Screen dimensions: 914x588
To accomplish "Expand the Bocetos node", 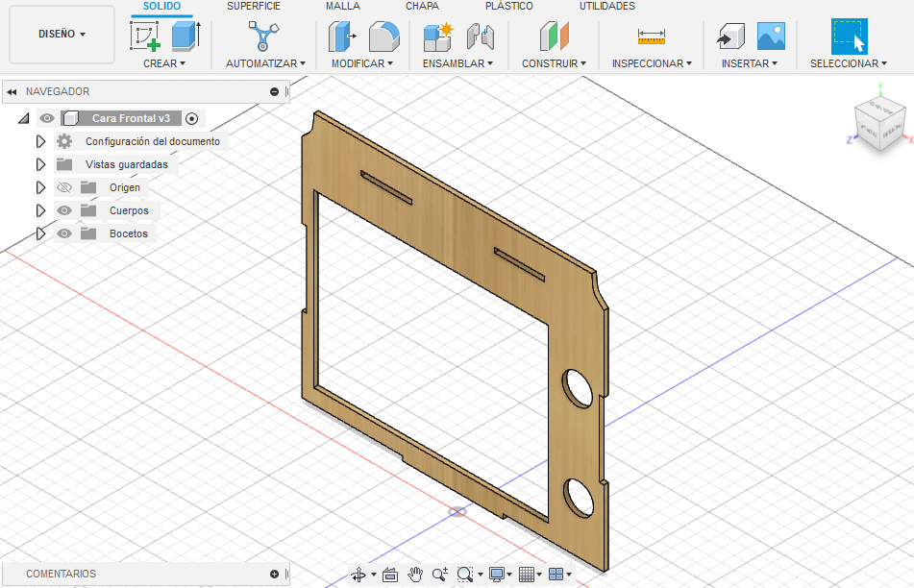I will pos(40,233).
